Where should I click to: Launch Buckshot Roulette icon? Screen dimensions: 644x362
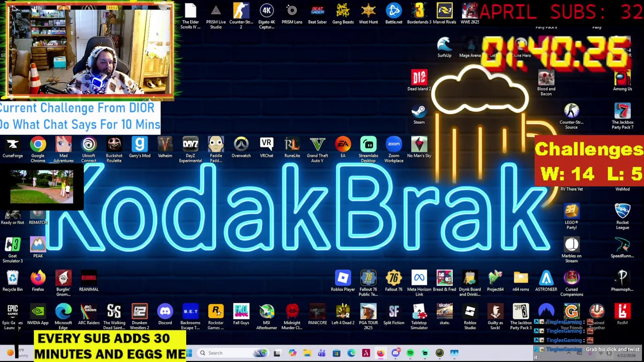coord(114,150)
